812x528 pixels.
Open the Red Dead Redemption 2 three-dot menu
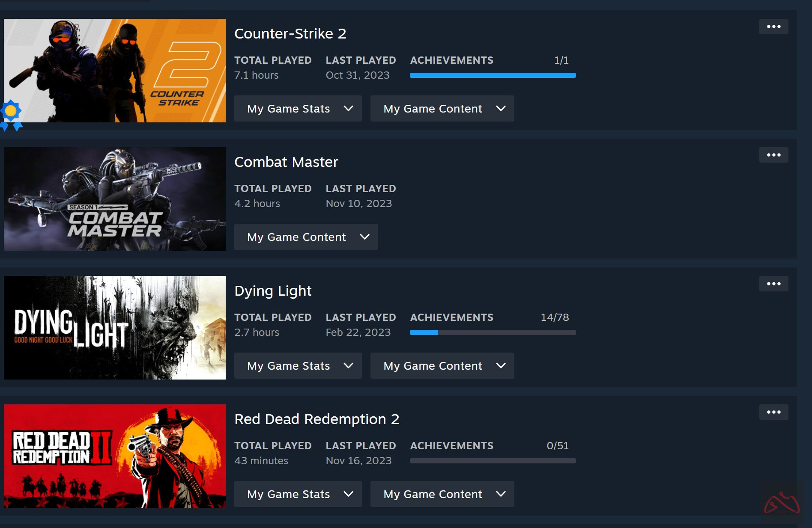point(773,412)
